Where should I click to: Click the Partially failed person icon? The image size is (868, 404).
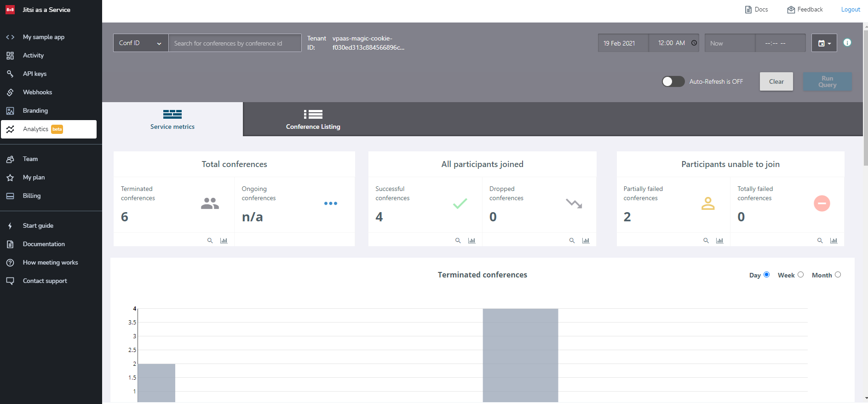point(708,203)
